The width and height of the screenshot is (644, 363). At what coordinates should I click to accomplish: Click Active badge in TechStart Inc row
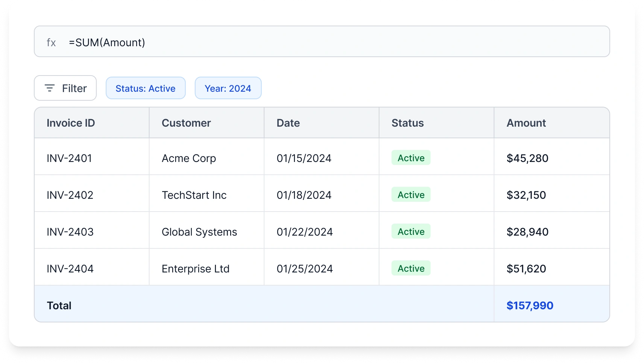click(x=411, y=195)
